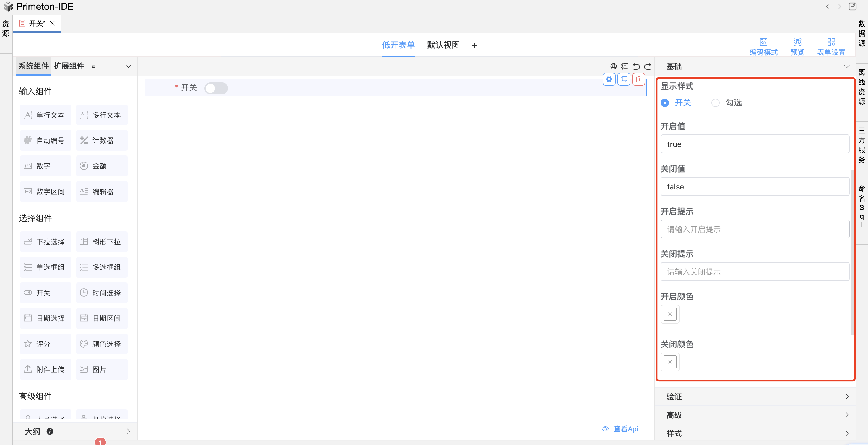Expand the 验证 section
Viewport: 868px width, 445px height.
755,397
